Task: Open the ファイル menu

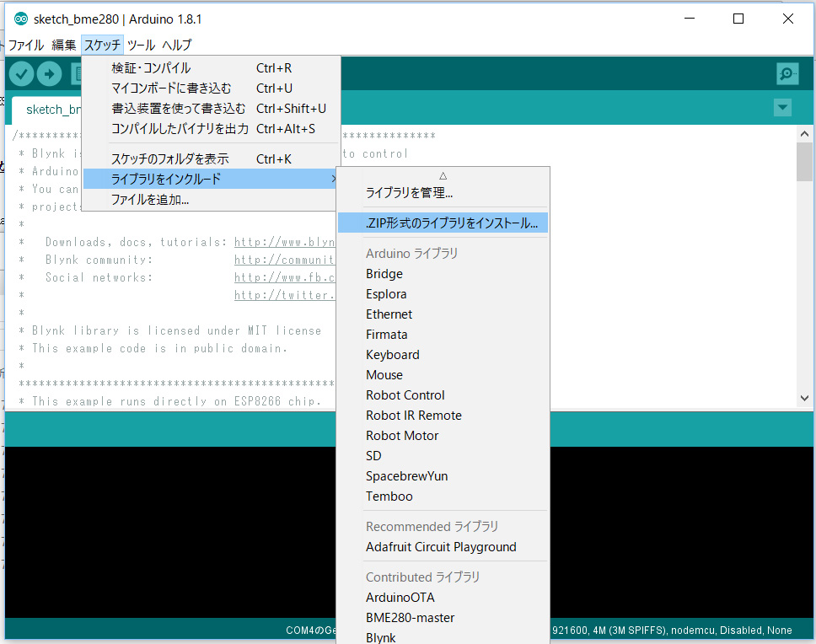Action: click(x=25, y=45)
